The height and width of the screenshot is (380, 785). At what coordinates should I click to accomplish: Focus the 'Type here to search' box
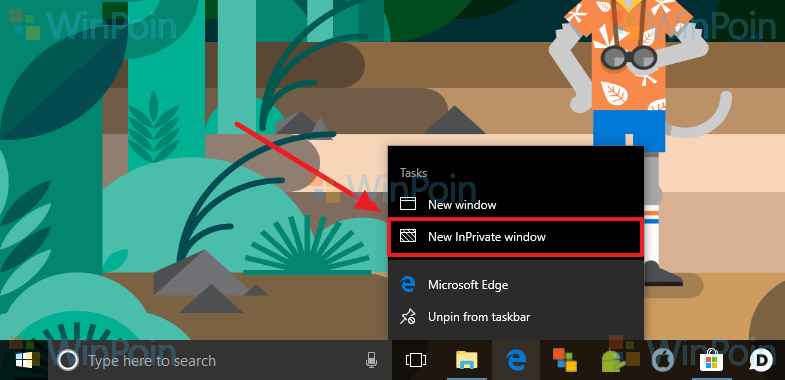click(x=220, y=360)
